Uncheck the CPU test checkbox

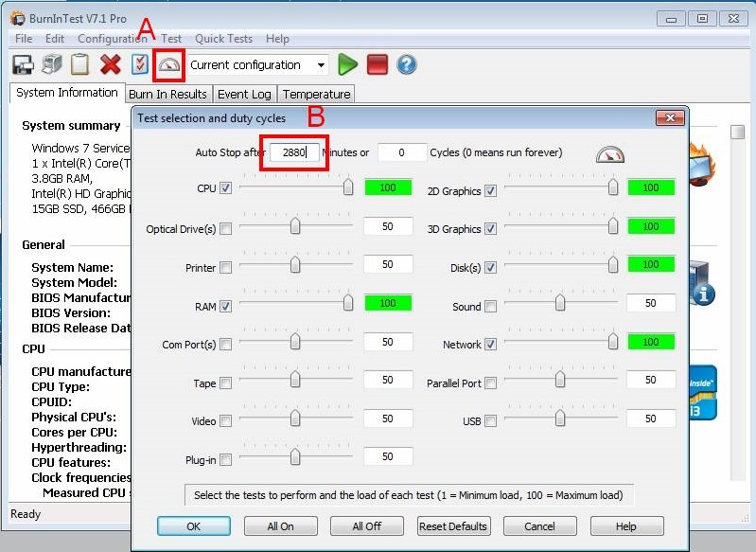pyautogui.click(x=225, y=187)
